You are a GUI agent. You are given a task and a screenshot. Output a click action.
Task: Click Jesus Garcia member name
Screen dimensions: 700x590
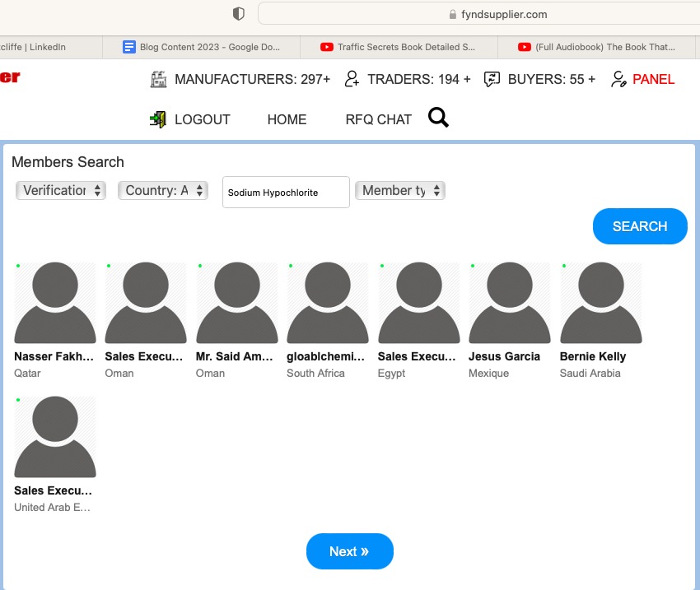pos(504,357)
